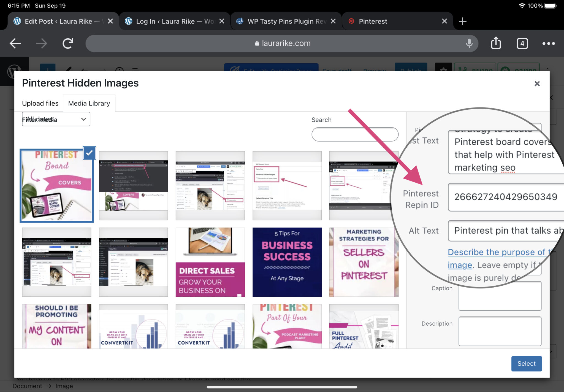The width and height of the screenshot is (564, 392).
Task: Click the Caption text box
Action: (x=500, y=296)
